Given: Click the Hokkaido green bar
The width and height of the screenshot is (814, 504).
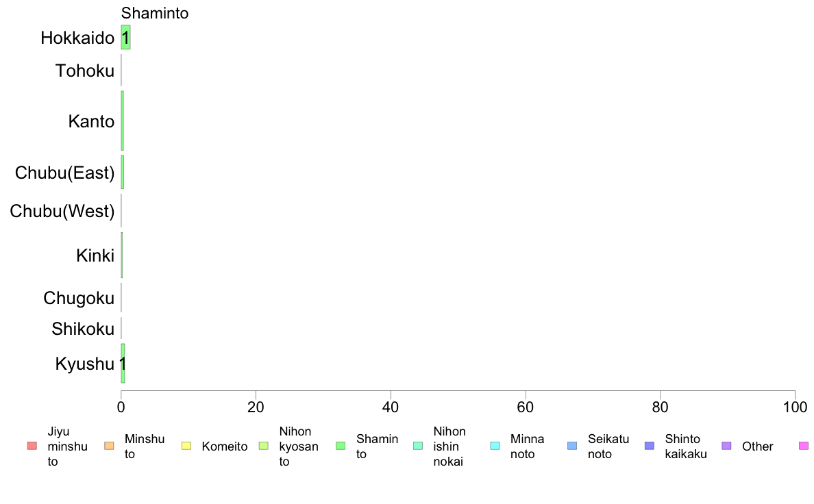Looking at the screenshot, I should [125, 38].
